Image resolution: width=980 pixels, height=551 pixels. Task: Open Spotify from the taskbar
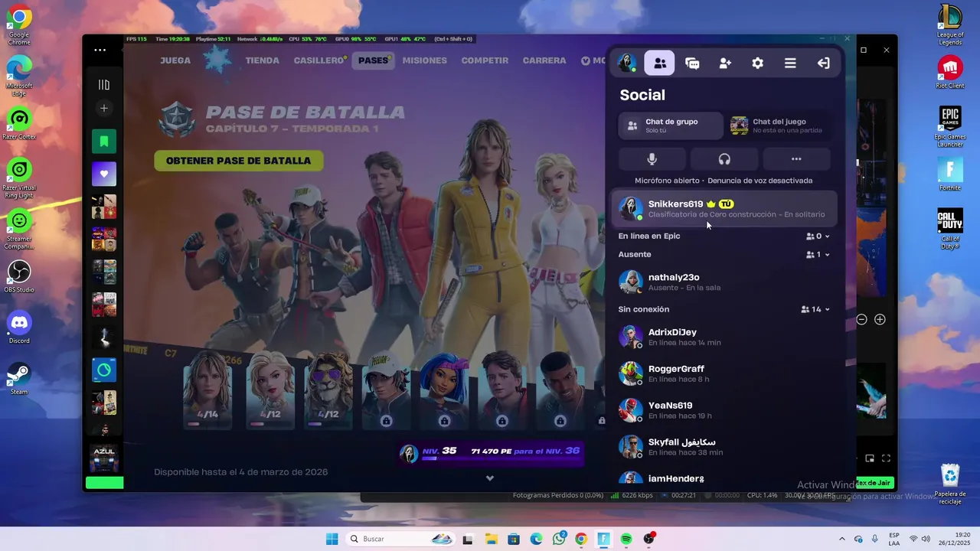(626, 539)
